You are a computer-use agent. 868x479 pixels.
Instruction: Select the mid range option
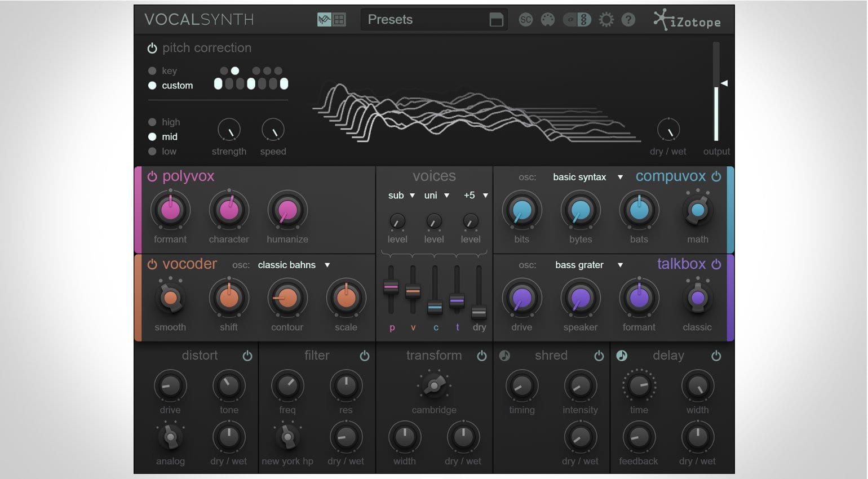coord(152,136)
